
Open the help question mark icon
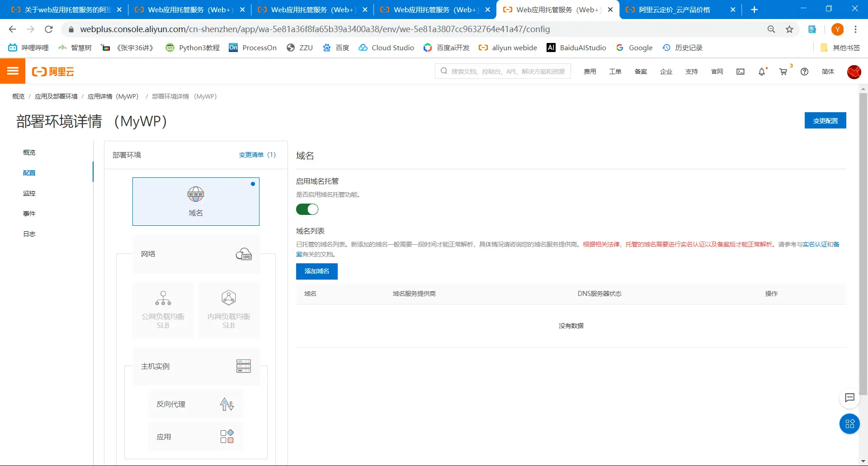[804, 71]
